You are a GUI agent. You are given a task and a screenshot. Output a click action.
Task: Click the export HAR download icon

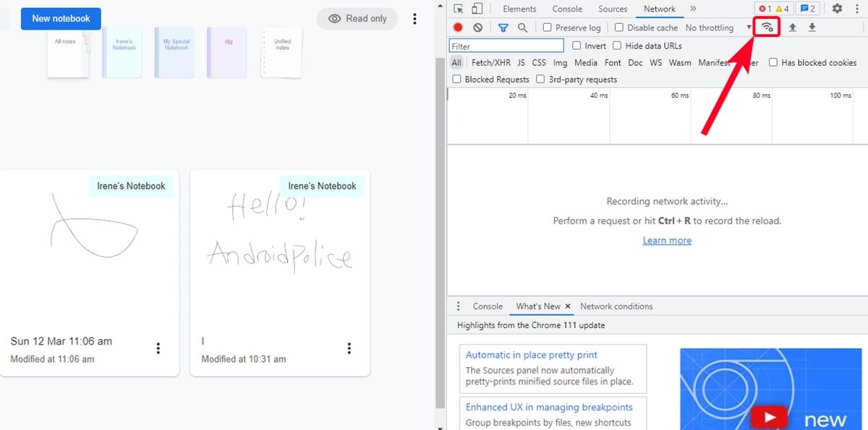(812, 28)
